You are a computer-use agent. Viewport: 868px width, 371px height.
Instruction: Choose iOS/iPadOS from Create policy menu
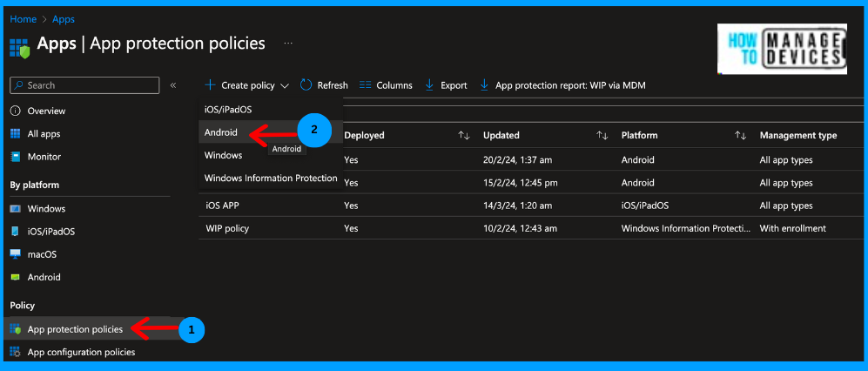point(272,110)
